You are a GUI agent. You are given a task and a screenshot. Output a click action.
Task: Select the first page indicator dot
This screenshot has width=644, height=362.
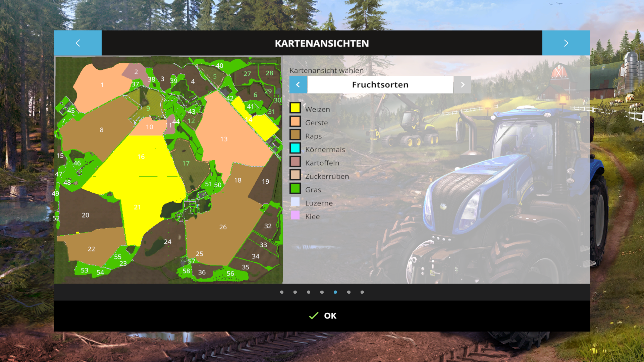[x=282, y=292]
